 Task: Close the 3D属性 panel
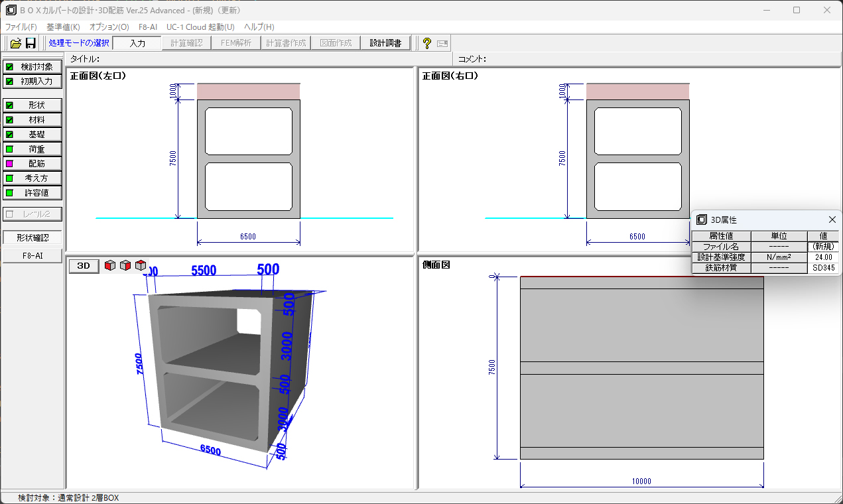pyautogui.click(x=832, y=220)
